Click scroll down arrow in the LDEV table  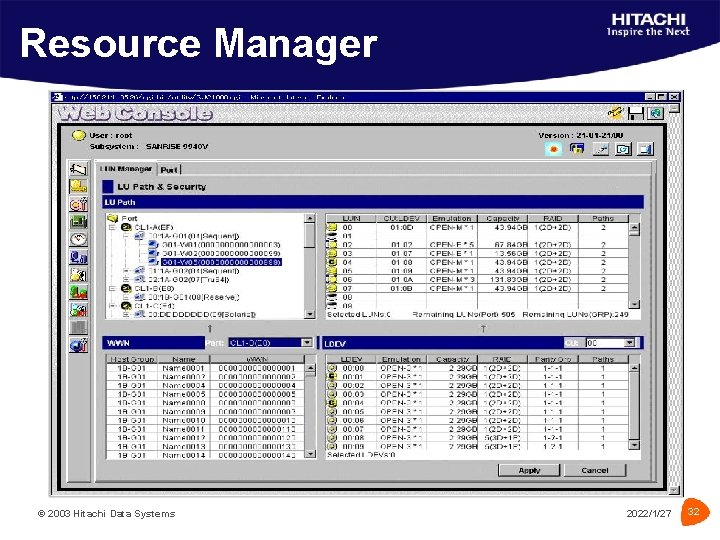[x=634, y=445]
